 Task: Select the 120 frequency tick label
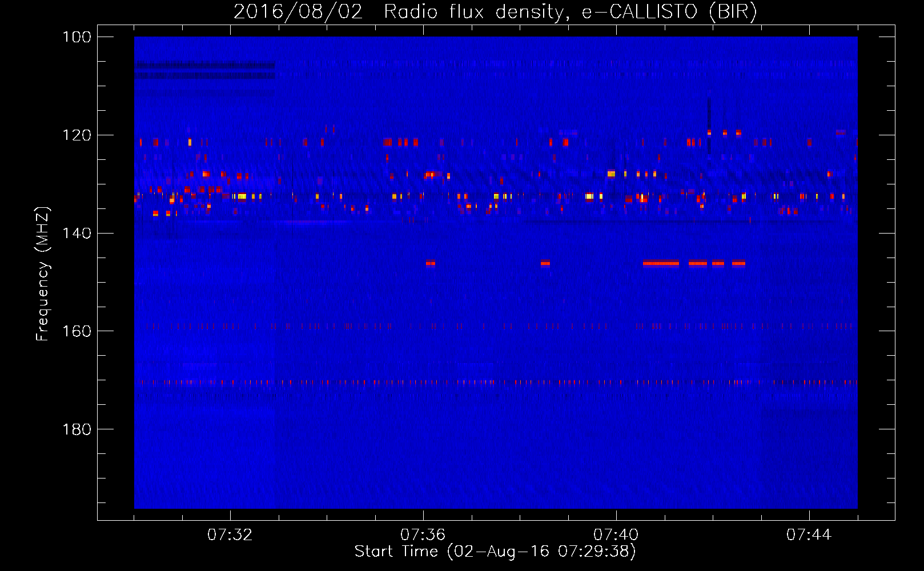click(77, 135)
